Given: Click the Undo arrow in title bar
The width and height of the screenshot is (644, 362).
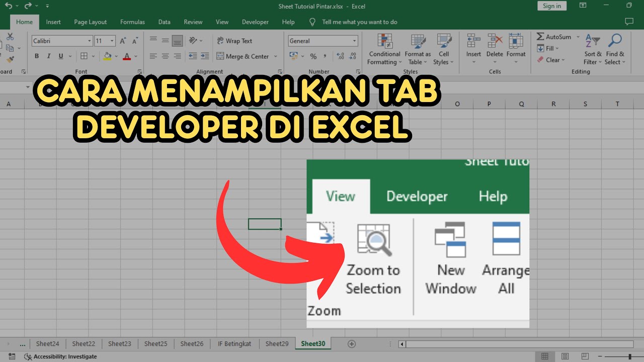Looking at the screenshot, I should tap(9, 6).
